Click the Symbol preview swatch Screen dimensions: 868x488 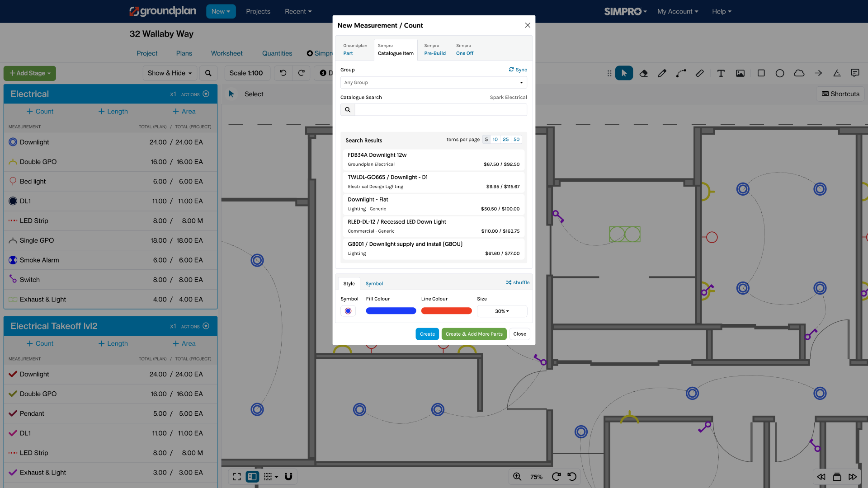348,311
